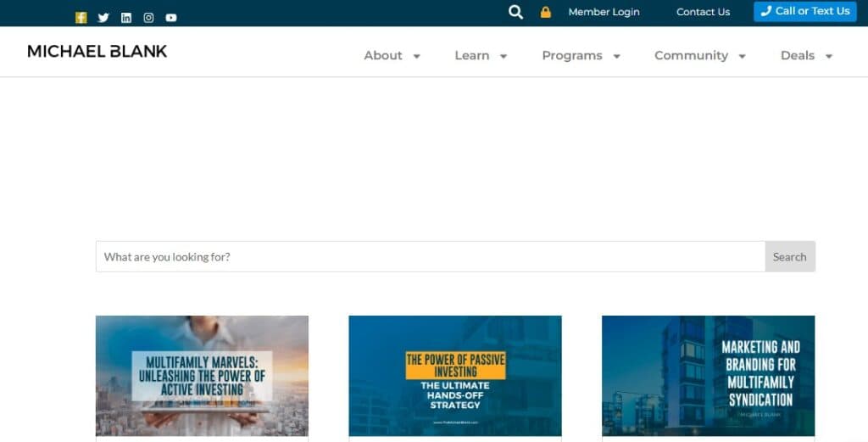Open the About menu

383,55
